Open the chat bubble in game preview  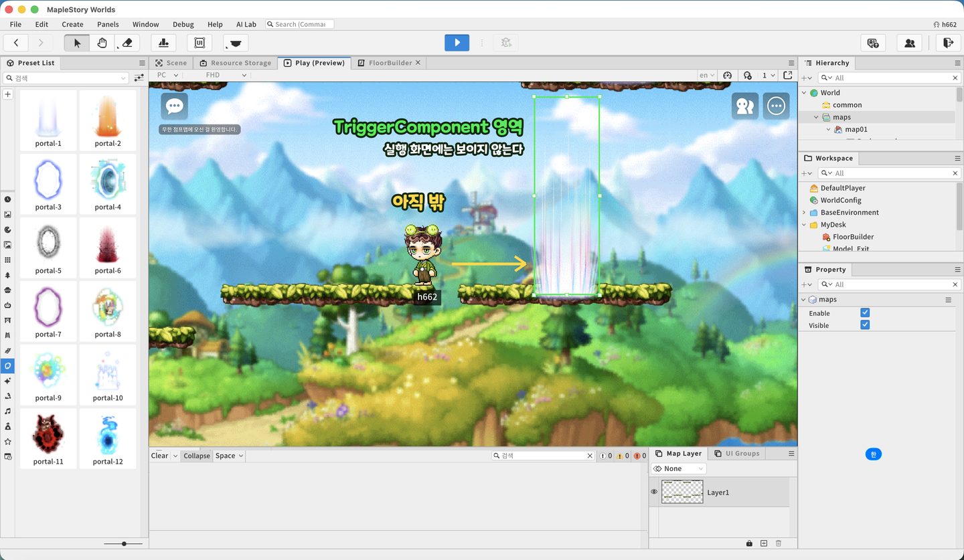coord(174,106)
